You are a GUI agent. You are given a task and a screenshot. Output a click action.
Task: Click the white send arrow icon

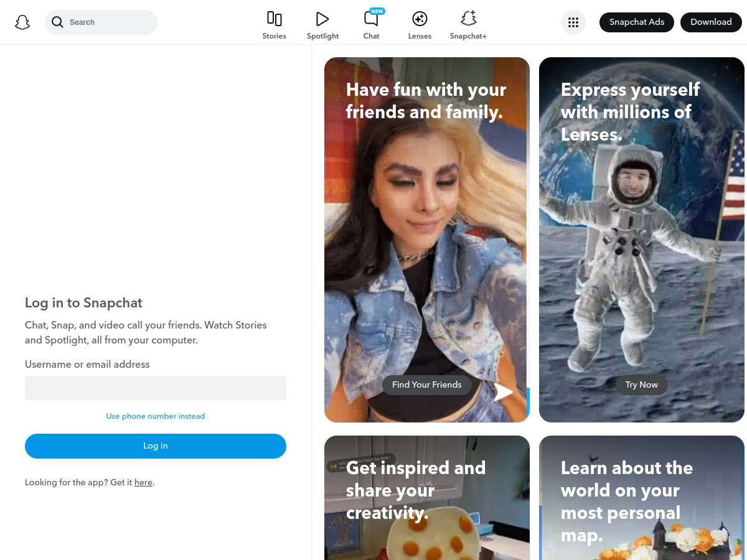503,392
